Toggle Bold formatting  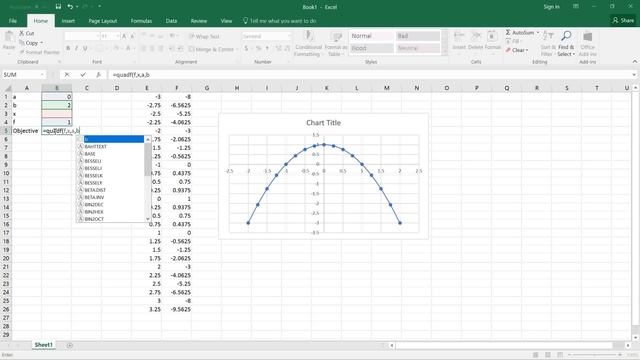(x=68, y=48)
